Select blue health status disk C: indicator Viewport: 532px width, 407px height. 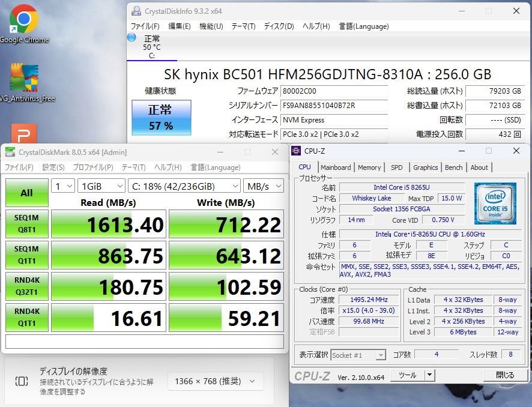pyautogui.click(x=131, y=38)
